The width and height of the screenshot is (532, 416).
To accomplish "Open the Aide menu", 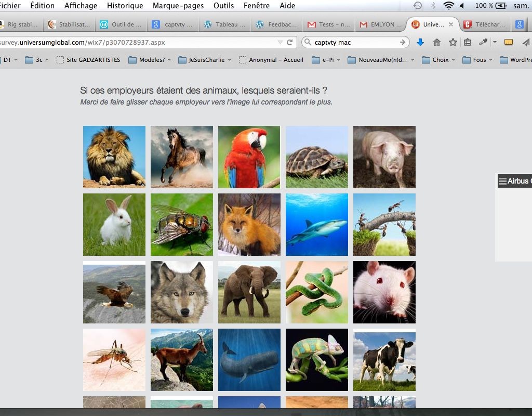I will tap(287, 5).
